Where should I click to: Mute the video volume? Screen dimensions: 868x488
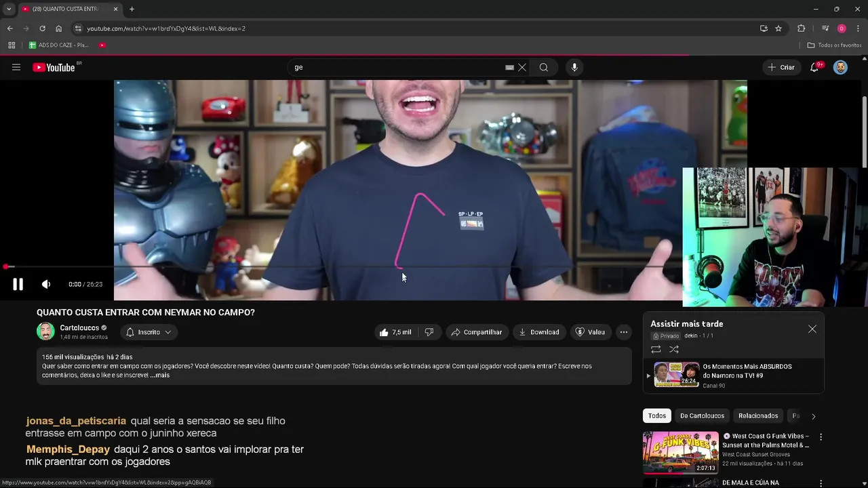(46, 285)
